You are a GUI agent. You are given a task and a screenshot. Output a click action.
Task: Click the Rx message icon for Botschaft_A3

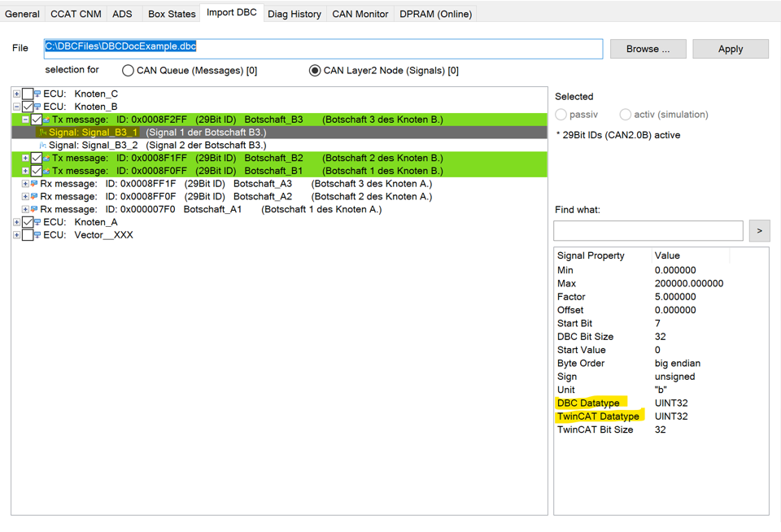pos(34,184)
